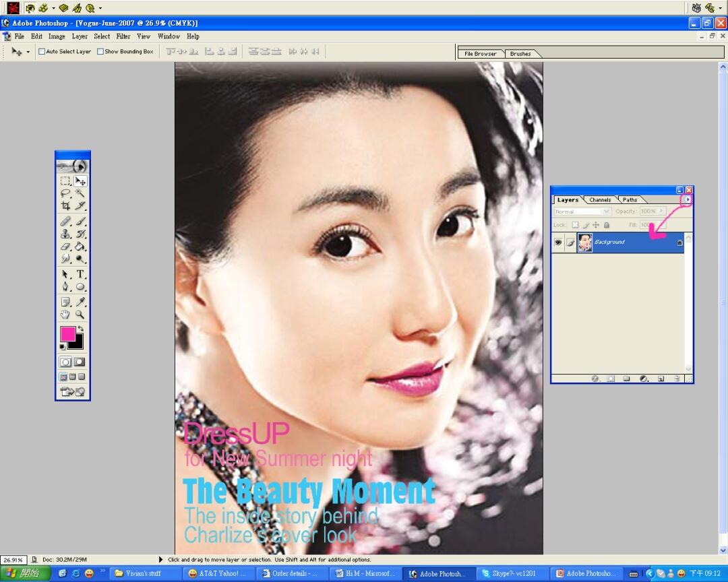The width and height of the screenshot is (728, 582).
Task: Open Vivian's stuff folder in taskbar
Action: [146, 574]
